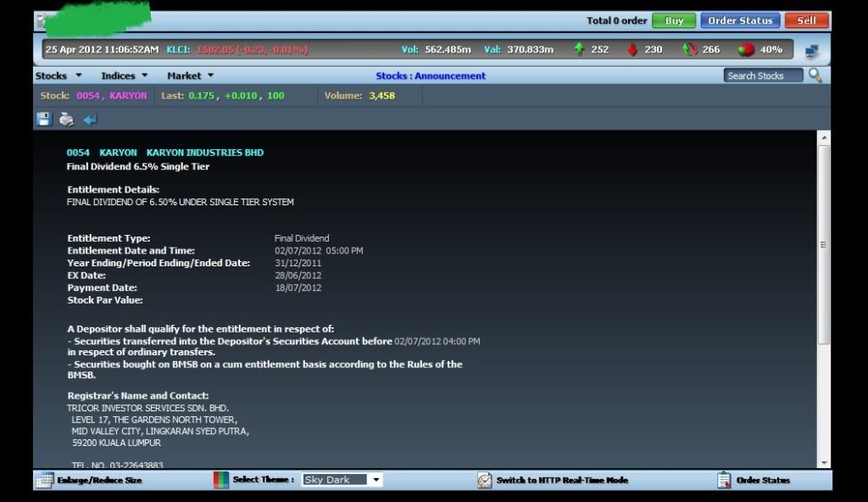Click the save floppy disk icon

tap(43, 120)
